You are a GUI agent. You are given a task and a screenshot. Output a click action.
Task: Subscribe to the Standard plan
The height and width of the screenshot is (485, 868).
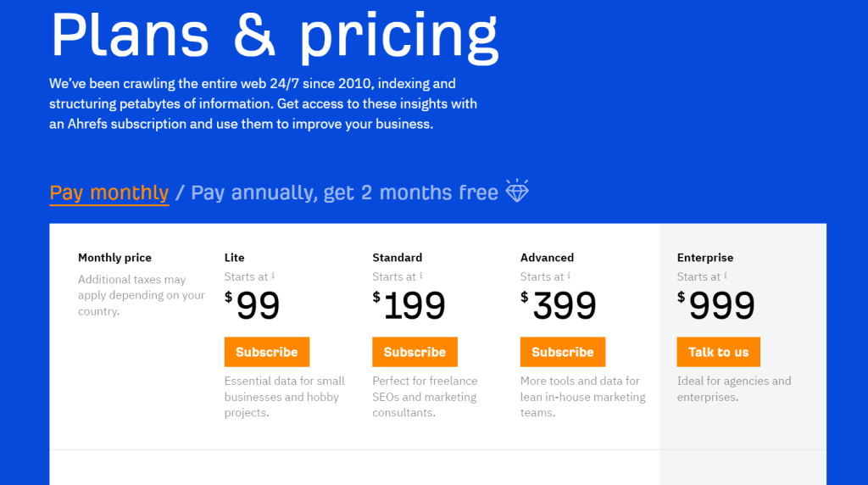415,352
